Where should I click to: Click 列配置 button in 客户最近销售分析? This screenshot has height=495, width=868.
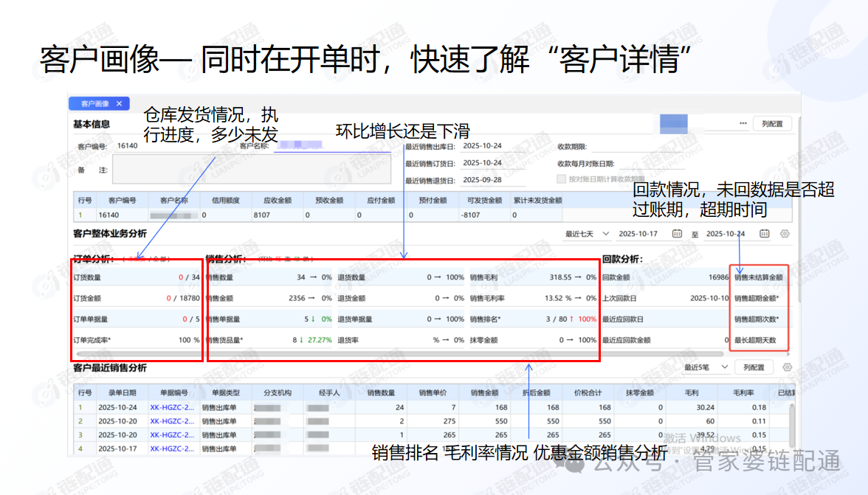pos(754,367)
